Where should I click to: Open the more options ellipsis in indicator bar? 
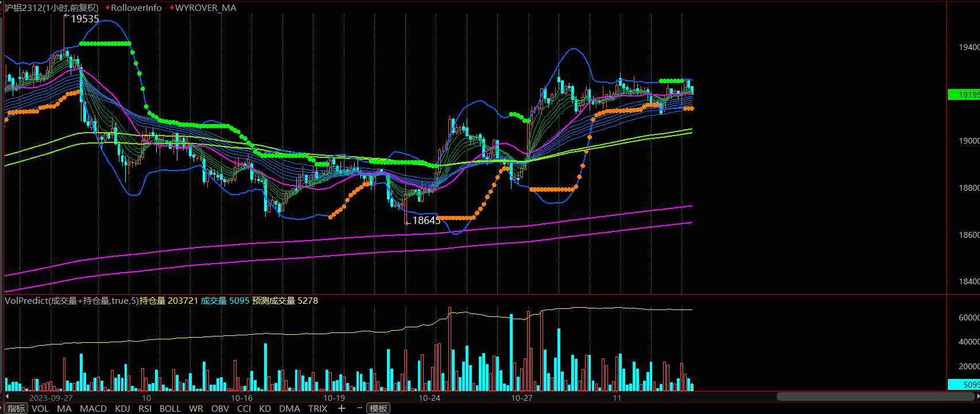point(359,408)
